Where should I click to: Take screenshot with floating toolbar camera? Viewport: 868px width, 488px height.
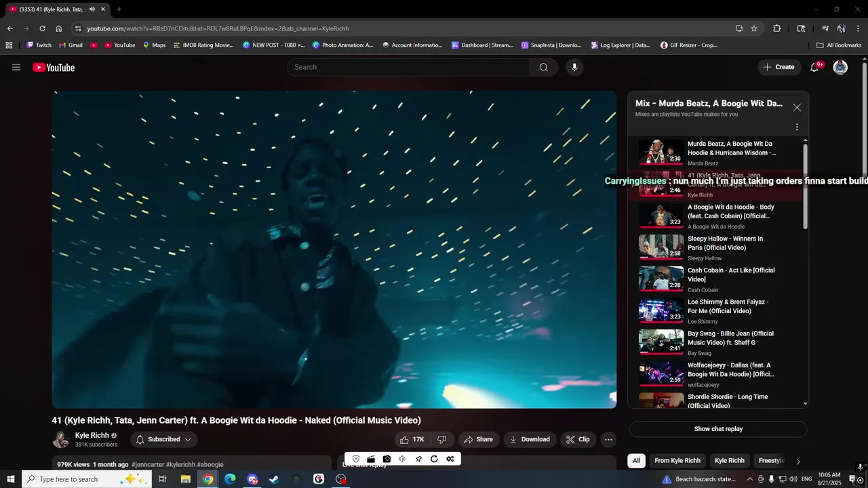(x=387, y=459)
